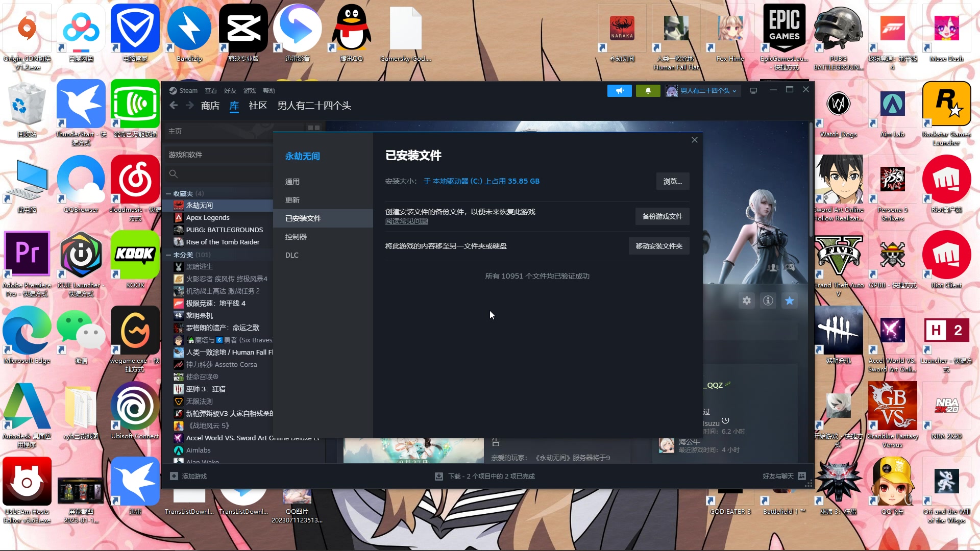Open the 阅读常见问题 link
This screenshot has height=551, width=980.
[406, 221]
